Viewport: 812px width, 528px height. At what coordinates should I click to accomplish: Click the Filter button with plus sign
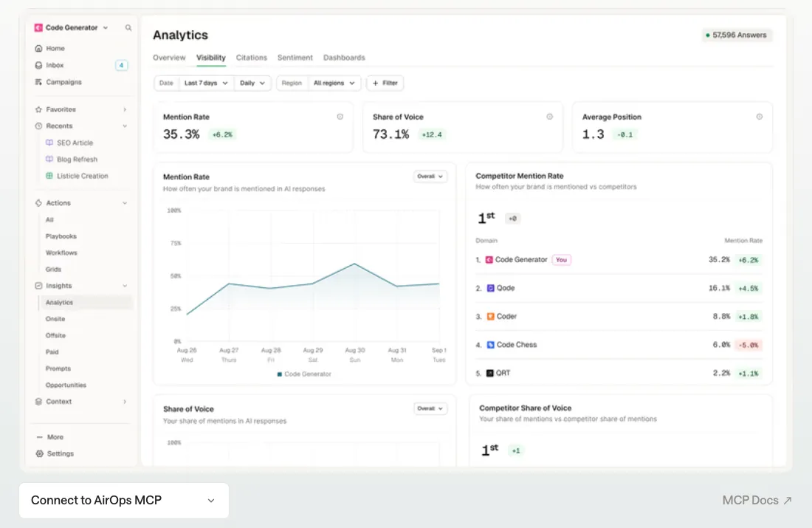pos(385,83)
